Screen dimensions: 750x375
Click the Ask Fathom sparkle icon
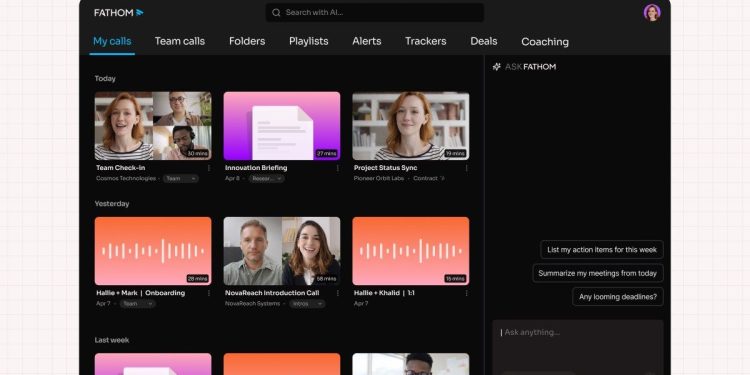pos(496,67)
